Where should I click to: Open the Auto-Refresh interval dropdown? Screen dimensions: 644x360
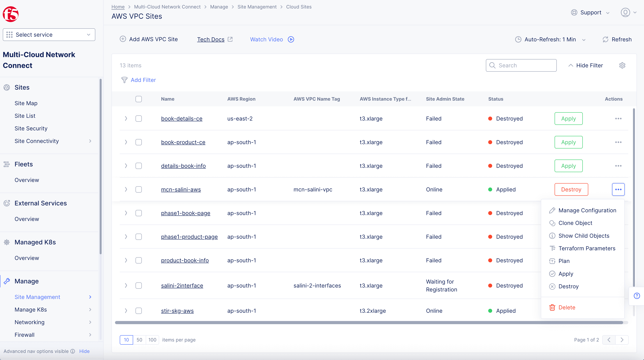pos(550,40)
